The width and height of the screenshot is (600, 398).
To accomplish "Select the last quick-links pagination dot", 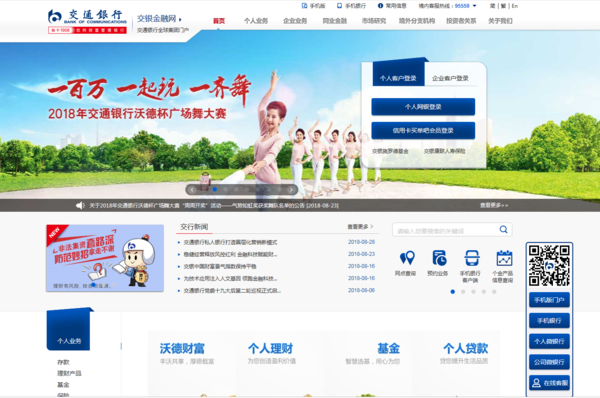I will (x=494, y=292).
